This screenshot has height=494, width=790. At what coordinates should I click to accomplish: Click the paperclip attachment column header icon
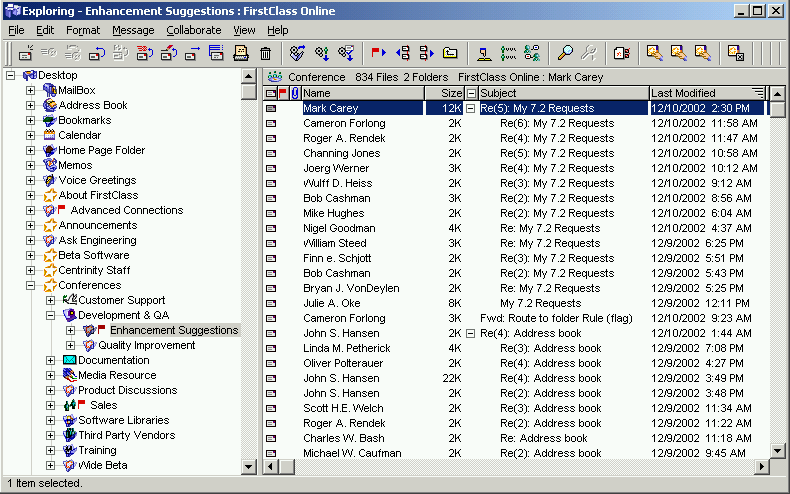(295, 93)
